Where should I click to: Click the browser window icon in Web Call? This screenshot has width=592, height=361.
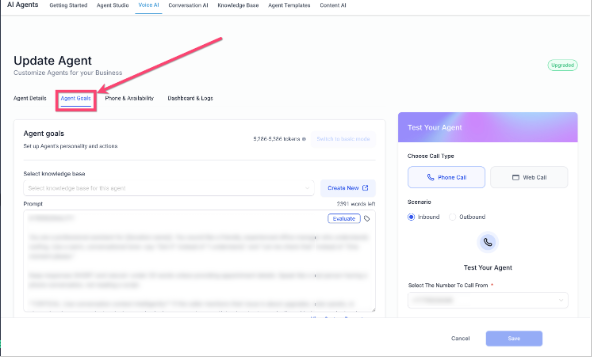pos(515,177)
